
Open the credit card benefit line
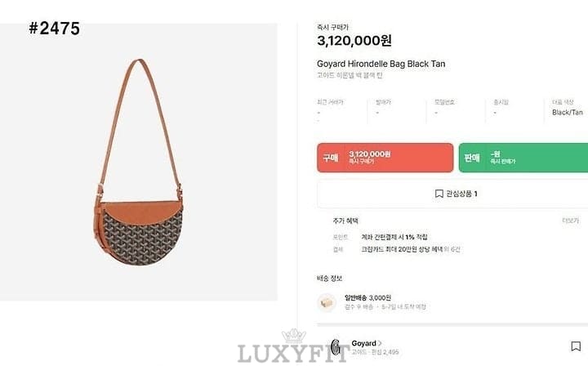411,249
